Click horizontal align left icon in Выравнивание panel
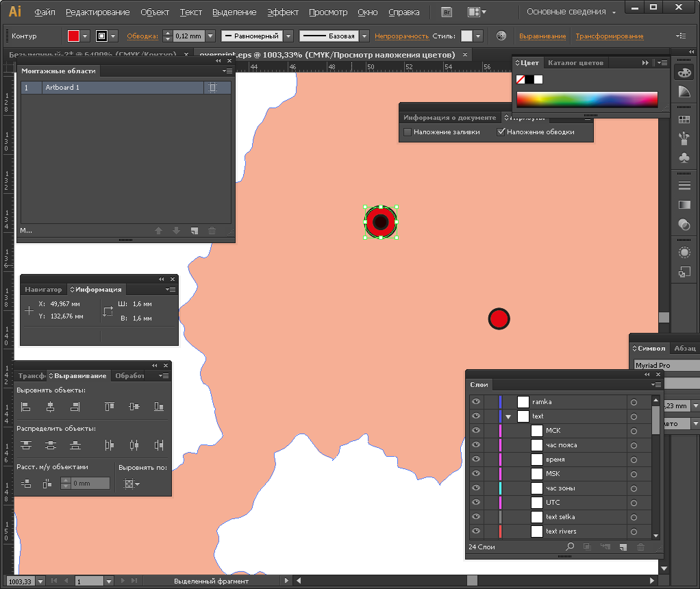 25,407
